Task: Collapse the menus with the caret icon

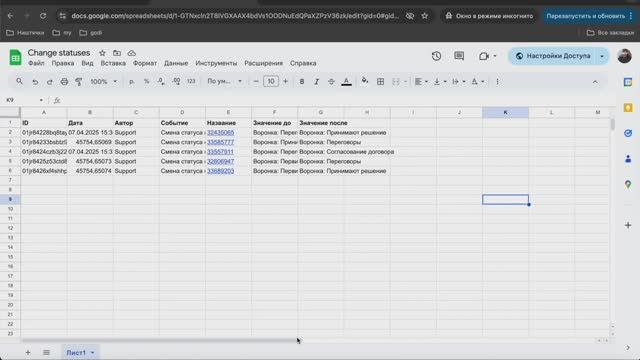Action: (595, 82)
